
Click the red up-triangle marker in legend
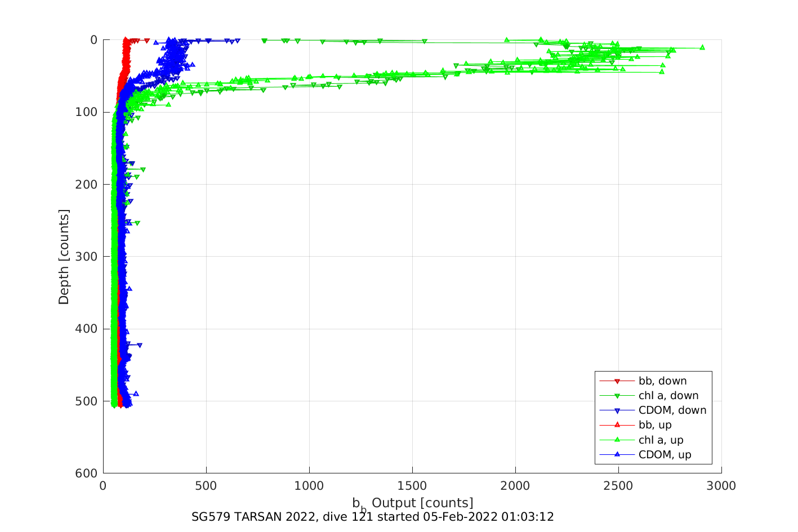pos(617,425)
